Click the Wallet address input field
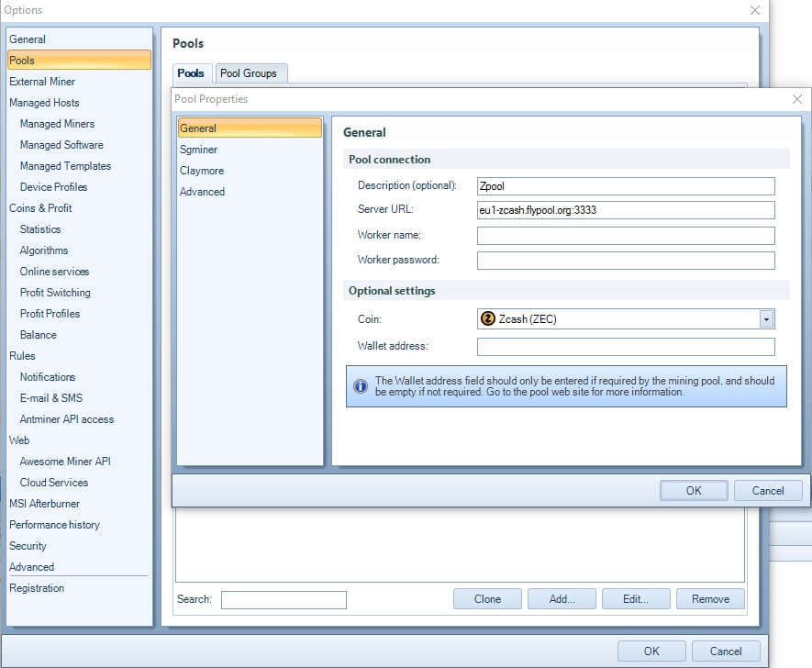 [x=626, y=347]
